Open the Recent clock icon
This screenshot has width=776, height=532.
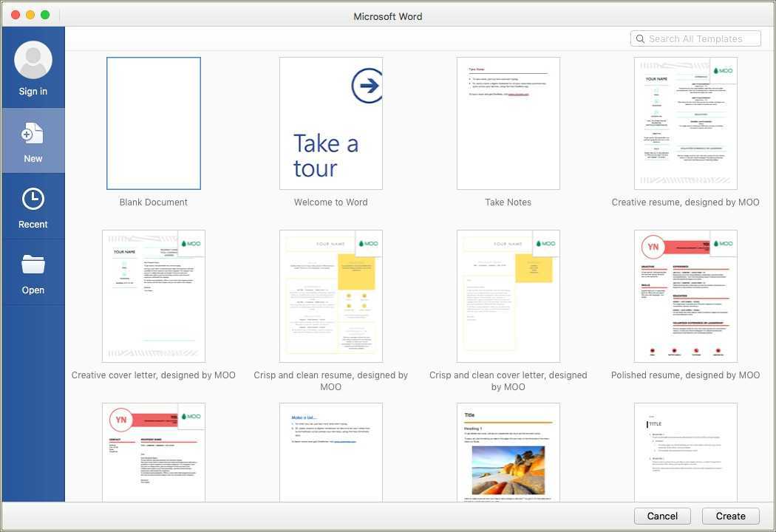(33, 199)
